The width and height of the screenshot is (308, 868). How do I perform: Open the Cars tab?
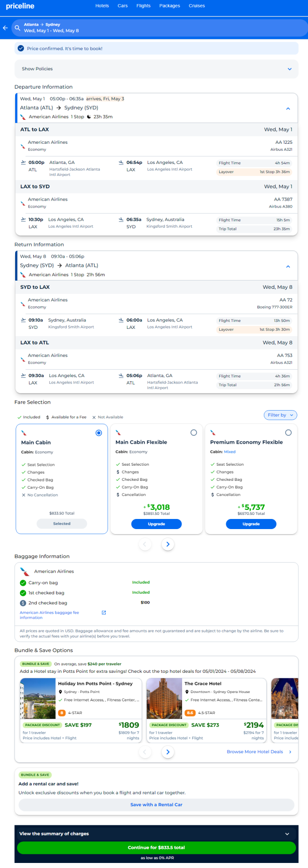tap(123, 6)
